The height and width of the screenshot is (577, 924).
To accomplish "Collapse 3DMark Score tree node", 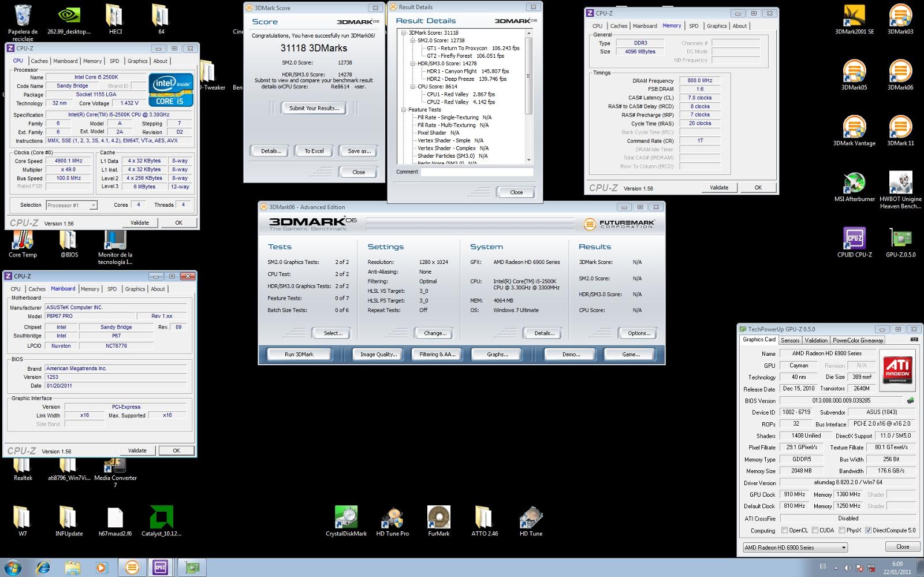I will coord(404,33).
